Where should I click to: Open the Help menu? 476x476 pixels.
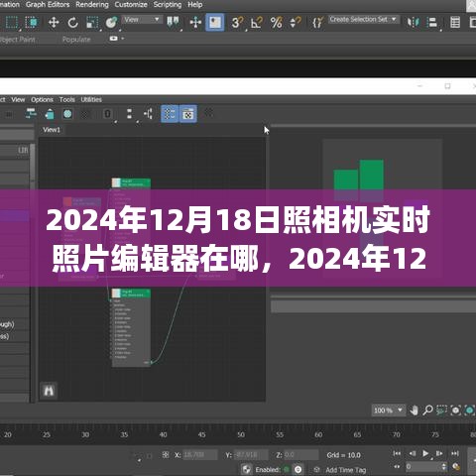pyautogui.click(x=195, y=5)
